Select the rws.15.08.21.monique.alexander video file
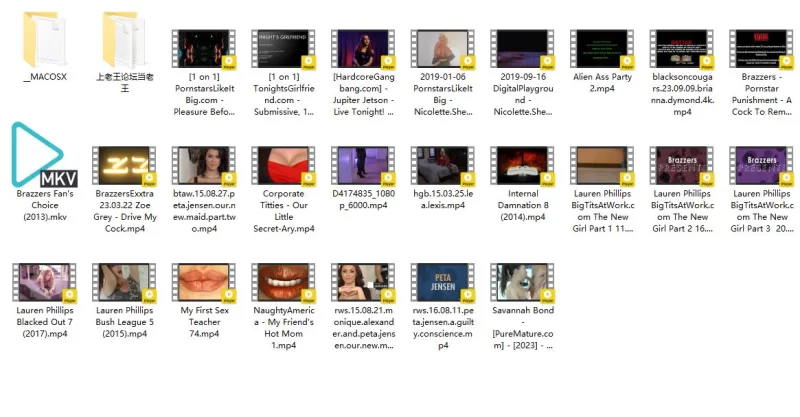The width and height of the screenshot is (800, 417). tap(363, 283)
